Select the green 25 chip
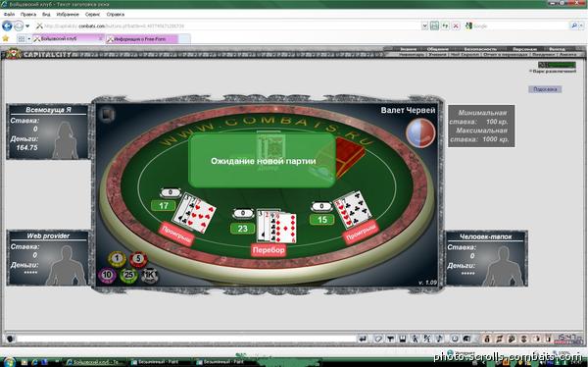The width and height of the screenshot is (588, 367). 128,276
